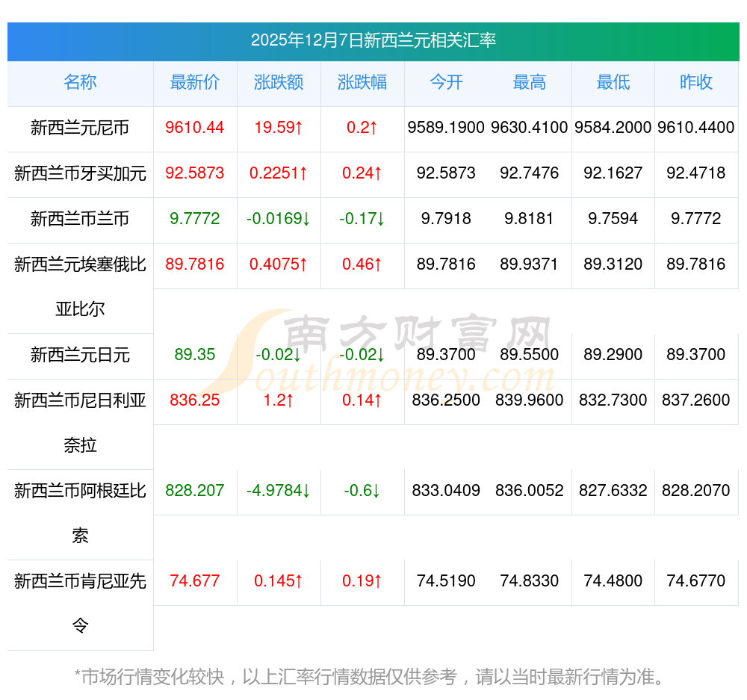The width and height of the screenshot is (747, 700).
Task: Select the 新西兰币牙买加元 currency name
Action: click(x=80, y=174)
